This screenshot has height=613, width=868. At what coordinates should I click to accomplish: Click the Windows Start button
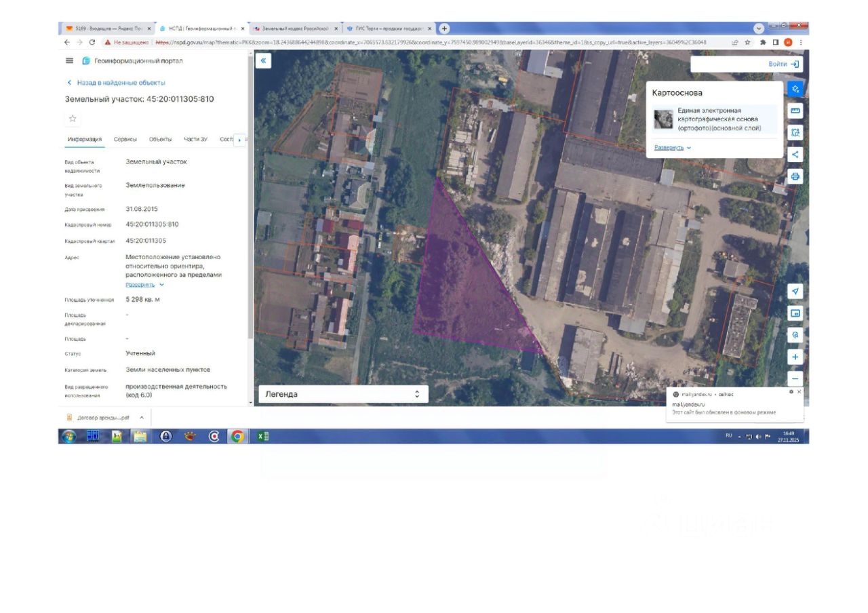pos(68,437)
